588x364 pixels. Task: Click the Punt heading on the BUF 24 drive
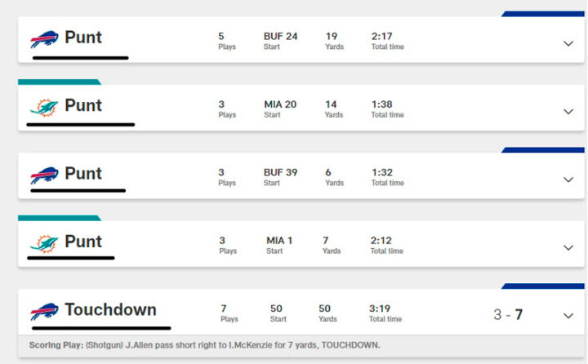(x=83, y=38)
